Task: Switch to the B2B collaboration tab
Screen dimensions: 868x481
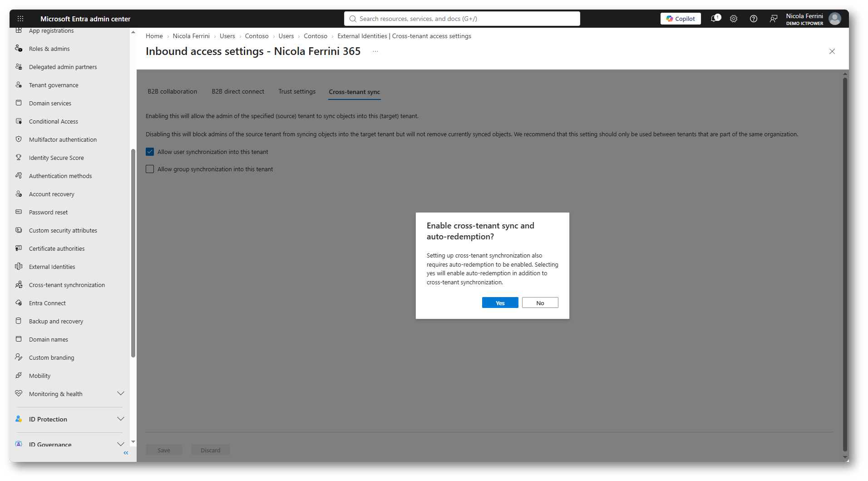Action: pyautogui.click(x=173, y=92)
